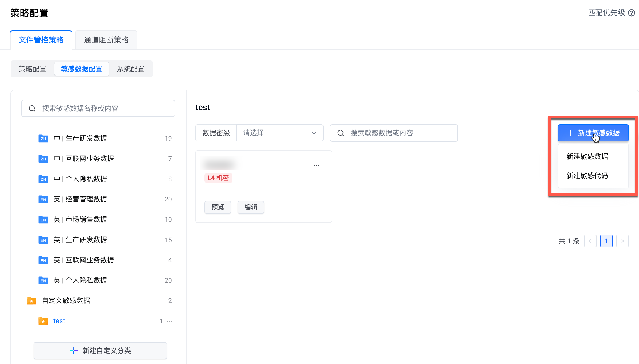Screen dimensions: 639x364
Task: Select the 敏感数据配置 sub-tab
Action: (x=82, y=69)
